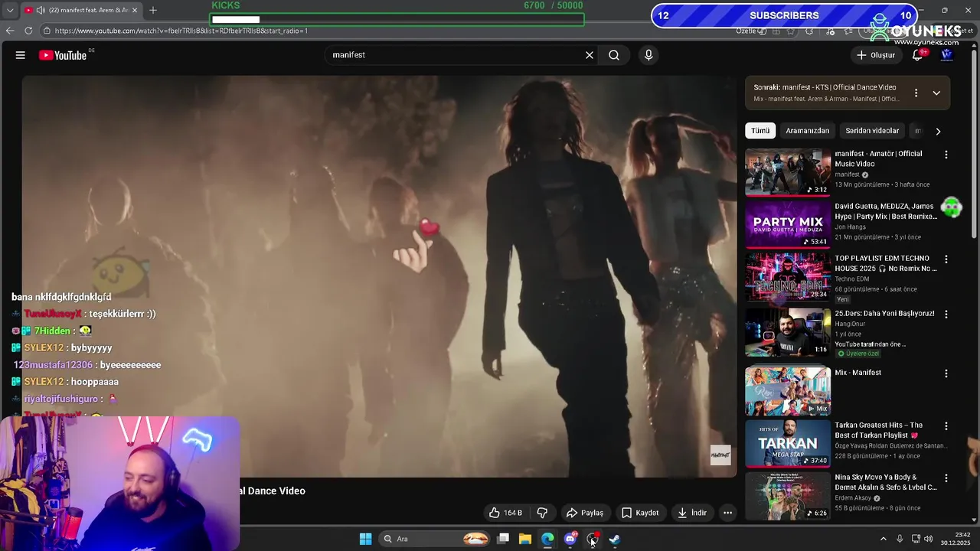This screenshot has width=980, height=551.
Task: Go back with browser back arrow
Action: coord(10,31)
